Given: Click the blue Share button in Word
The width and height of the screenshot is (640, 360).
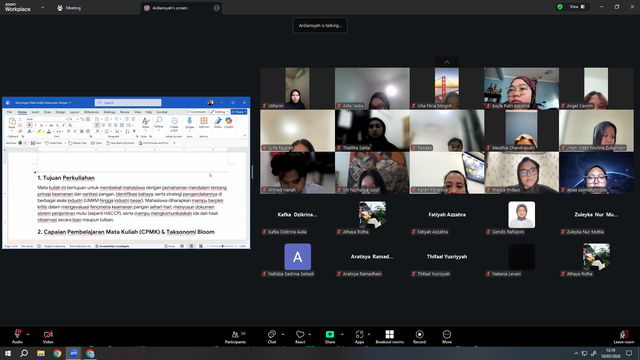Looking at the screenshot, I should click(239, 112).
